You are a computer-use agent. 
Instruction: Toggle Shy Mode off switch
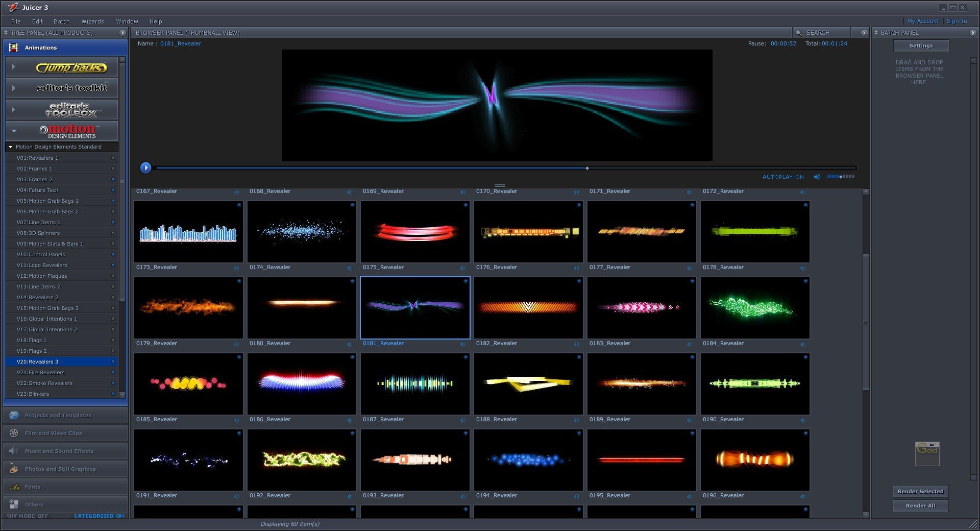(x=28, y=516)
